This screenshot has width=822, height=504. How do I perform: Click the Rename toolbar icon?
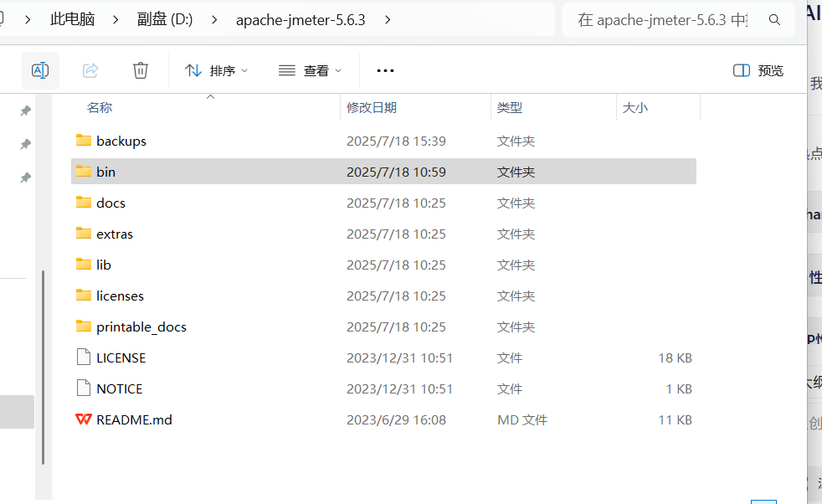[40, 70]
